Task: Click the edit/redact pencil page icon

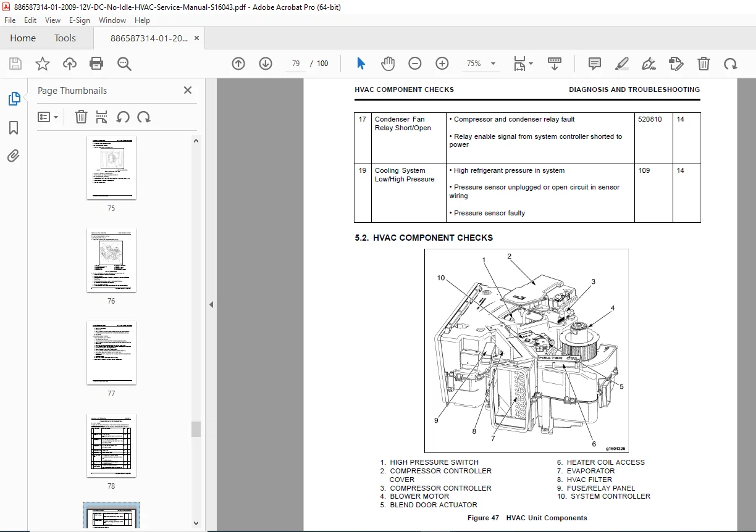Action: tap(676, 64)
